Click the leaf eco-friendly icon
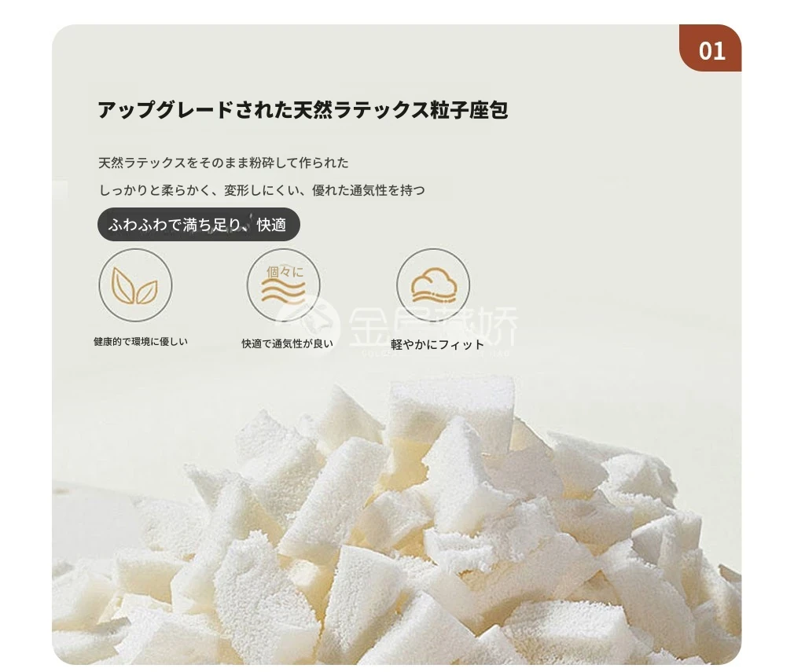The width and height of the screenshot is (794, 672). point(135,285)
